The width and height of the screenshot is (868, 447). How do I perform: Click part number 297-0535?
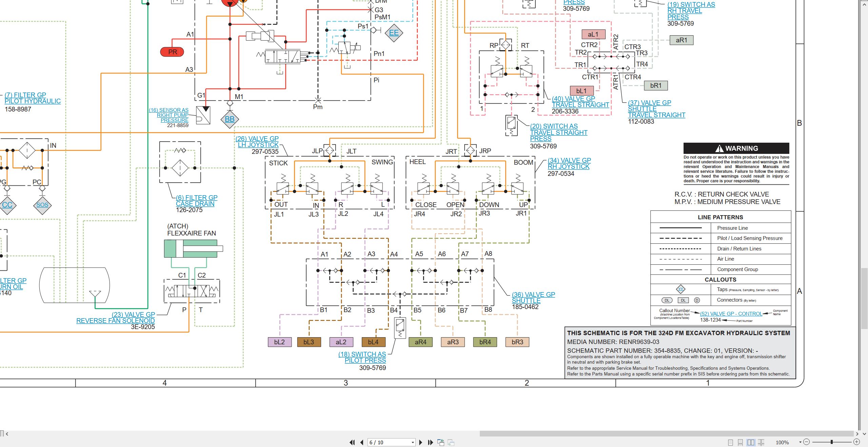coord(265,152)
